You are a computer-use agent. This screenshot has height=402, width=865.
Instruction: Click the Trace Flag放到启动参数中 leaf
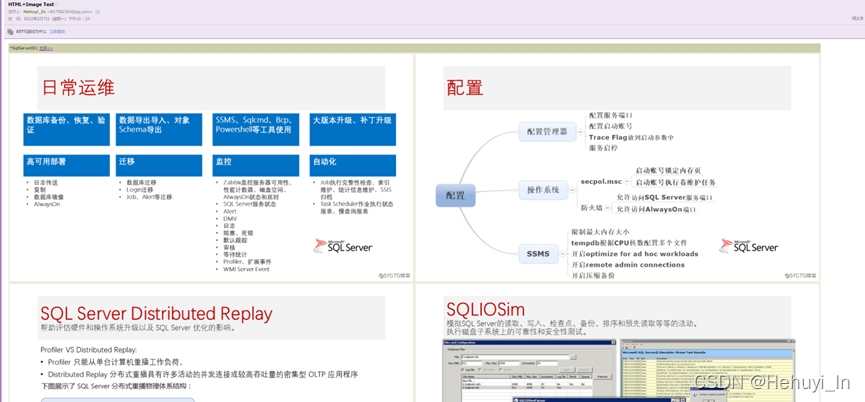coord(632,137)
